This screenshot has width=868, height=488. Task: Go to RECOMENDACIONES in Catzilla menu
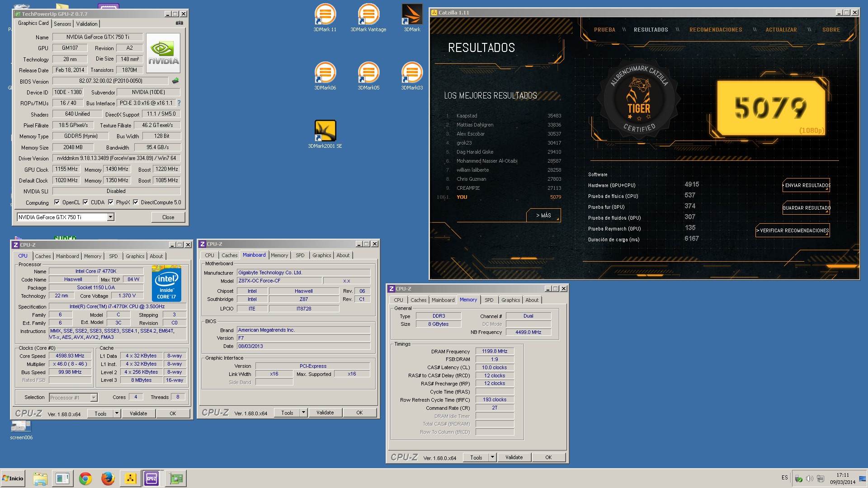pyautogui.click(x=716, y=30)
